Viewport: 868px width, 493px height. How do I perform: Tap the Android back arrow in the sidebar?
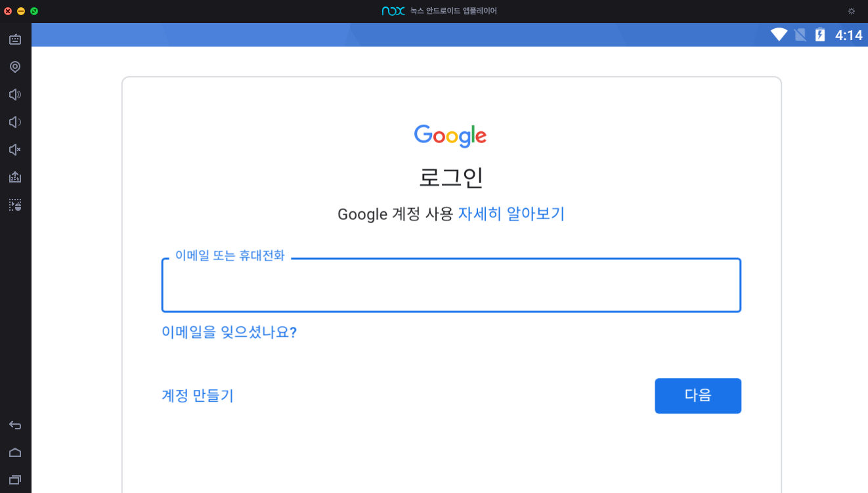point(15,425)
